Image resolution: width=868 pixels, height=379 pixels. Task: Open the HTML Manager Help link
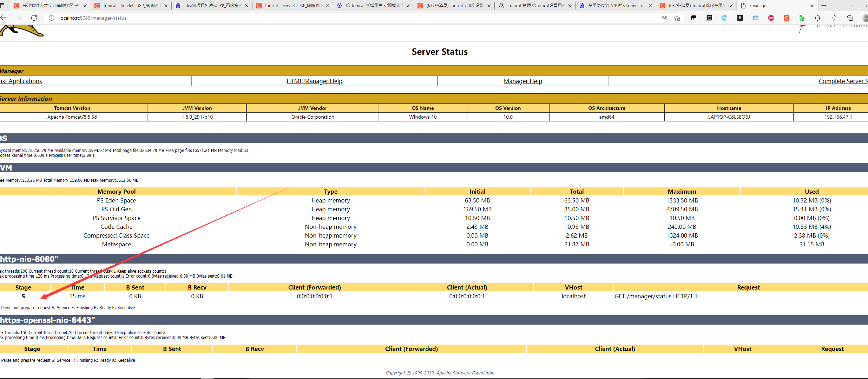[x=314, y=81]
